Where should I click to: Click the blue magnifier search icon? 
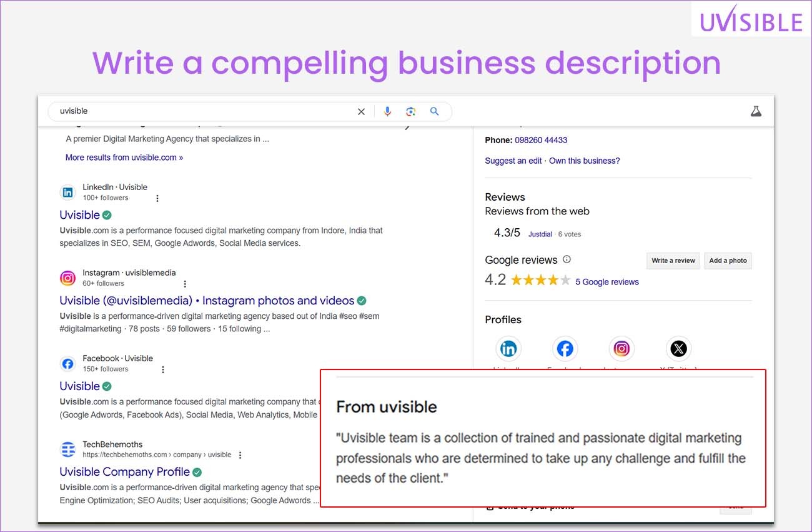[x=435, y=111]
